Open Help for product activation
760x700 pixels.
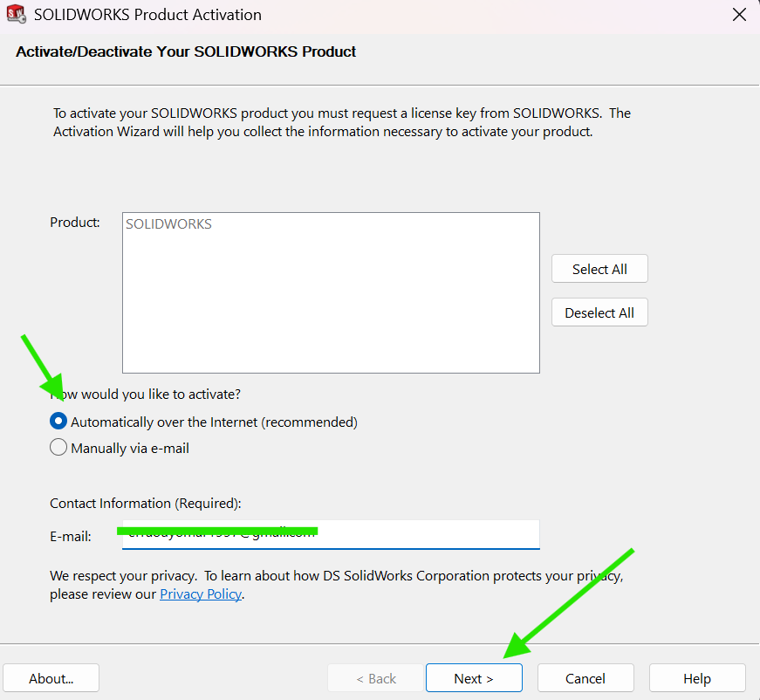point(697,677)
